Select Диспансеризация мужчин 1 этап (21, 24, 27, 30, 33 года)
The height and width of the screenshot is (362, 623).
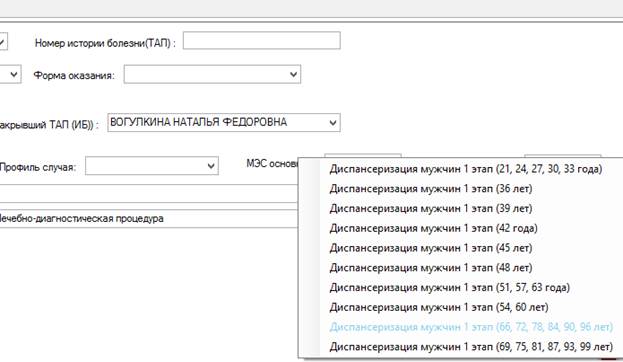click(465, 169)
